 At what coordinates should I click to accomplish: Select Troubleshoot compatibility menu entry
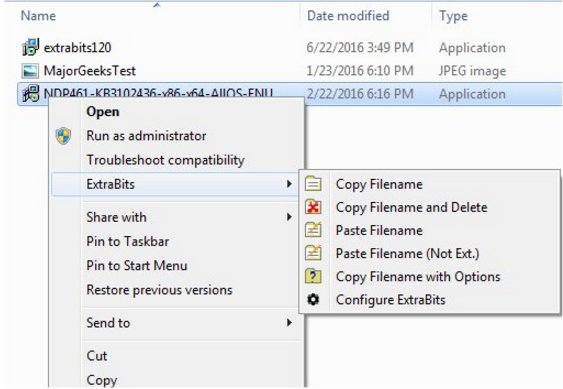[x=166, y=160]
